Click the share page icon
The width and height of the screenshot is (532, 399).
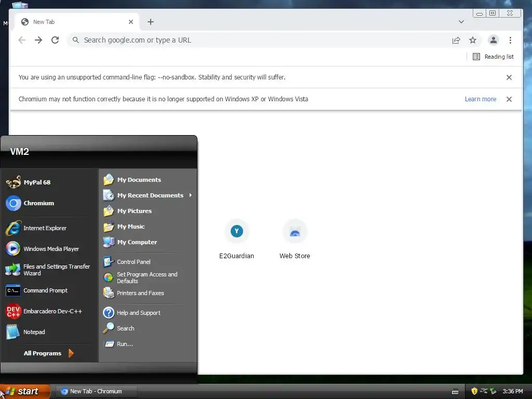[x=456, y=40]
